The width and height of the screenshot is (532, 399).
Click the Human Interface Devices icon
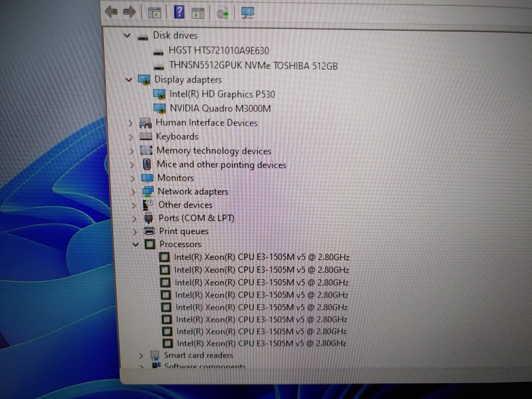[x=146, y=123]
